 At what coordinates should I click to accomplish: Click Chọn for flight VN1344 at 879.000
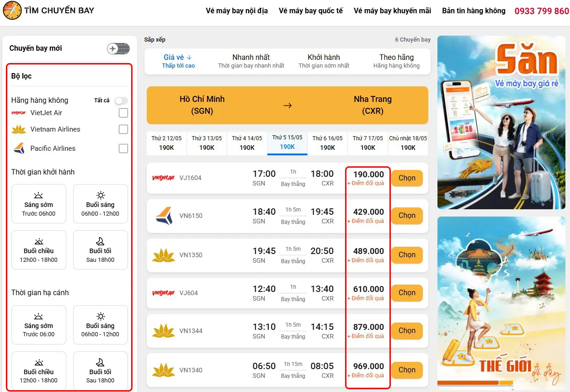[407, 331]
